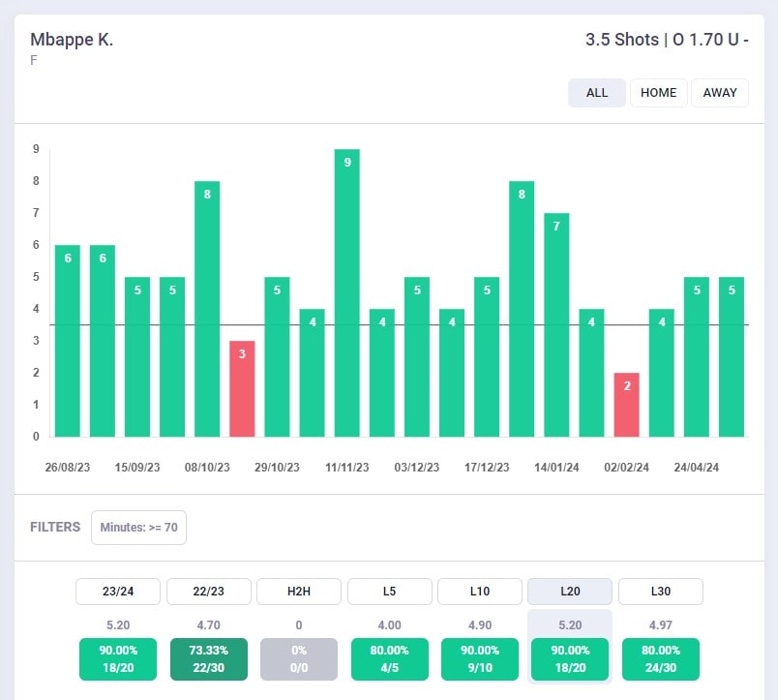778x700 pixels.
Task: Click the red bar showing 2 shots
Action: coord(627,405)
